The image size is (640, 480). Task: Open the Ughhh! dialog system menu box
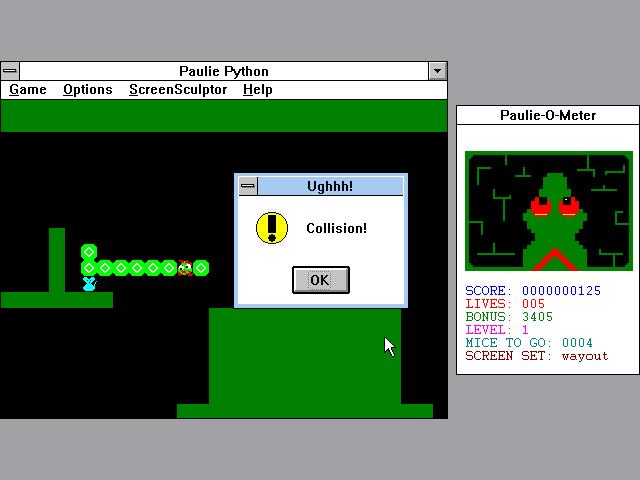coord(248,186)
